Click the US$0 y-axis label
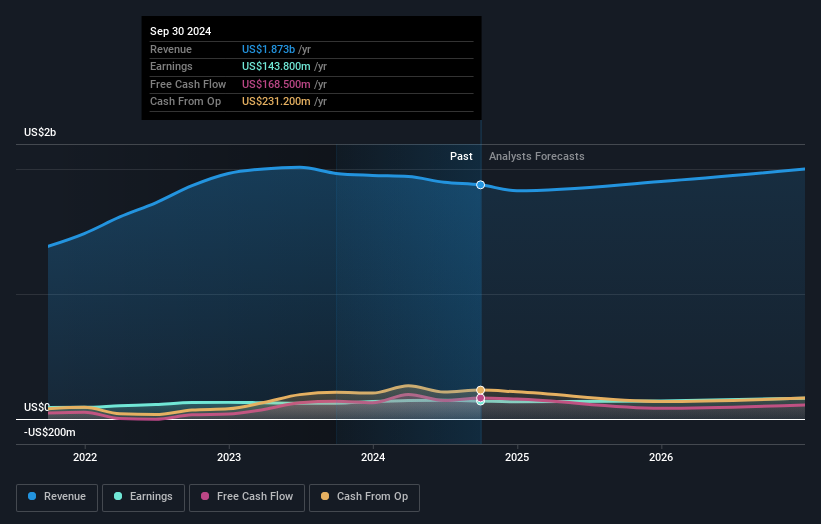The image size is (821, 524). [37, 407]
